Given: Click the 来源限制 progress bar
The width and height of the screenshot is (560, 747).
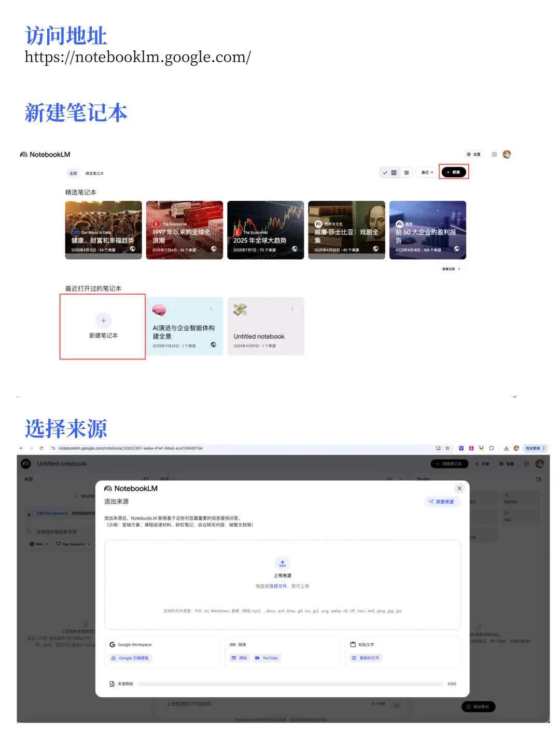Looking at the screenshot, I should (290, 684).
